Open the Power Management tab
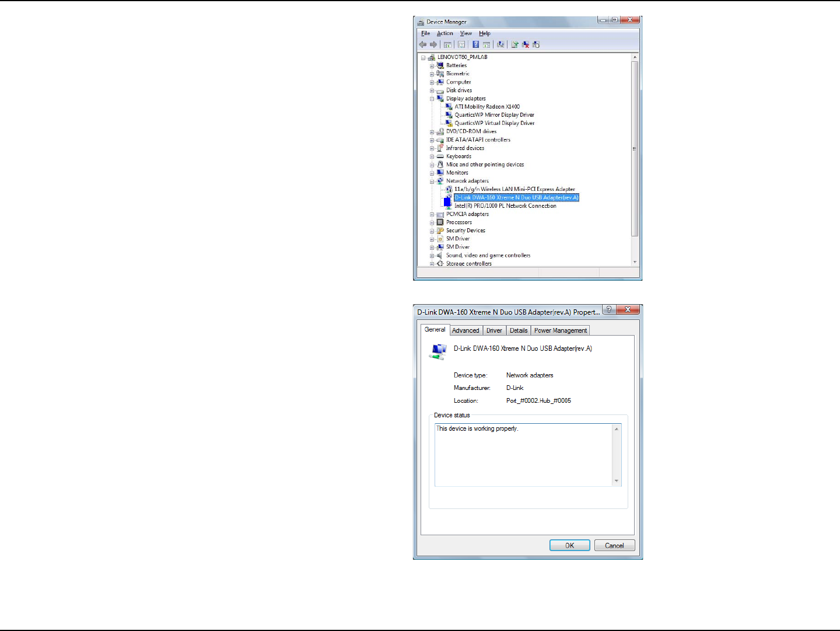This screenshot has width=840, height=631. (x=561, y=330)
